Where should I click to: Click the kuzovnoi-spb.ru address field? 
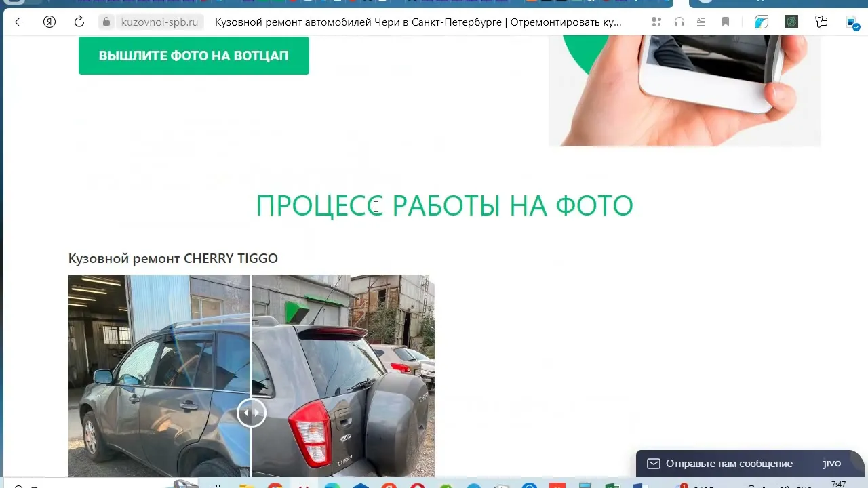(x=159, y=22)
